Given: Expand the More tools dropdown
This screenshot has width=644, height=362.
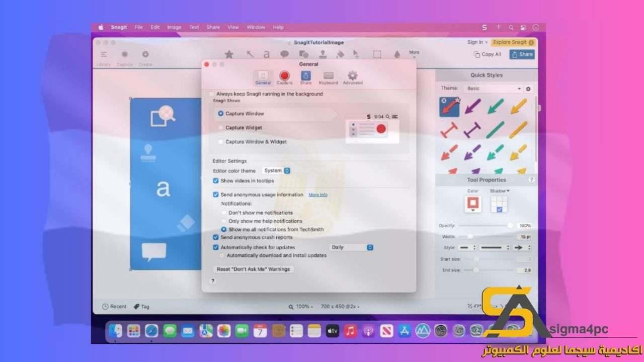Looking at the screenshot, I should (414, 54).
